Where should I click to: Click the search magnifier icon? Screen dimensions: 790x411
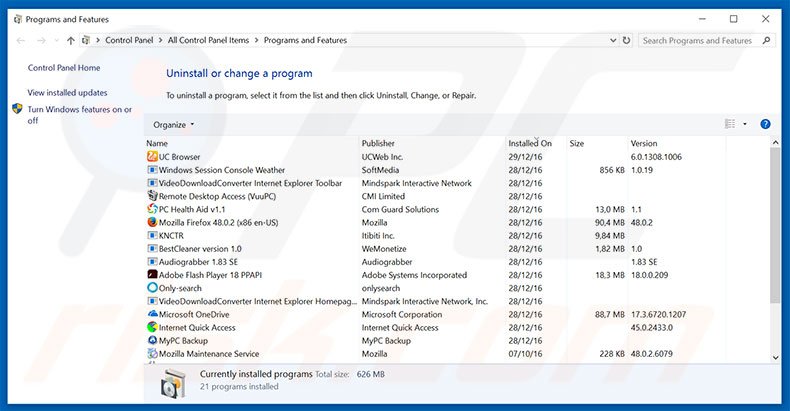coord(766,40)
